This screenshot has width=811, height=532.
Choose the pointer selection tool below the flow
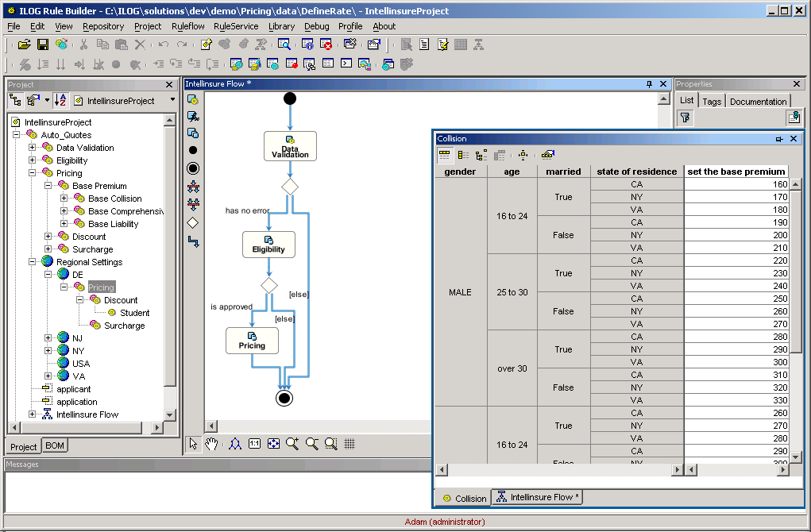(193, 444)
